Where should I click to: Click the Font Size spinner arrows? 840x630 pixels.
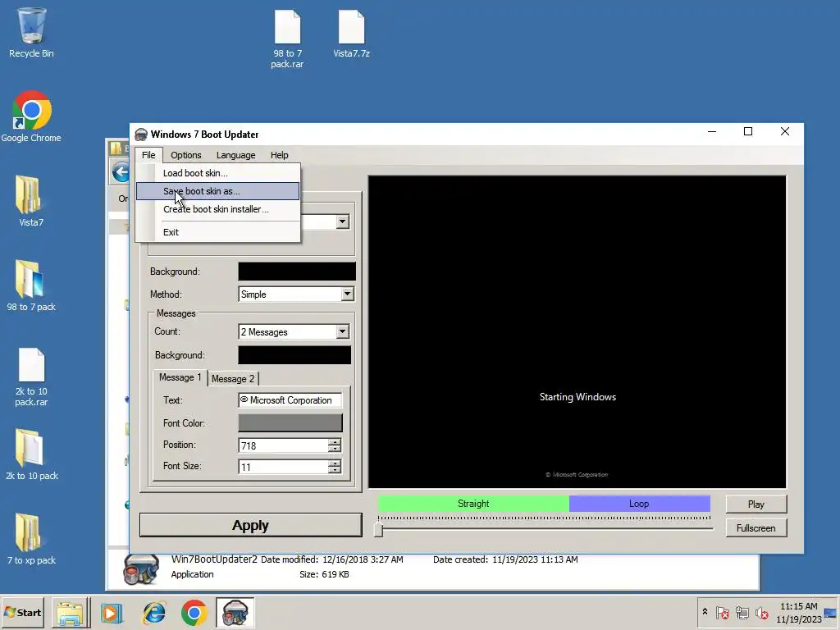coord(335,467)
